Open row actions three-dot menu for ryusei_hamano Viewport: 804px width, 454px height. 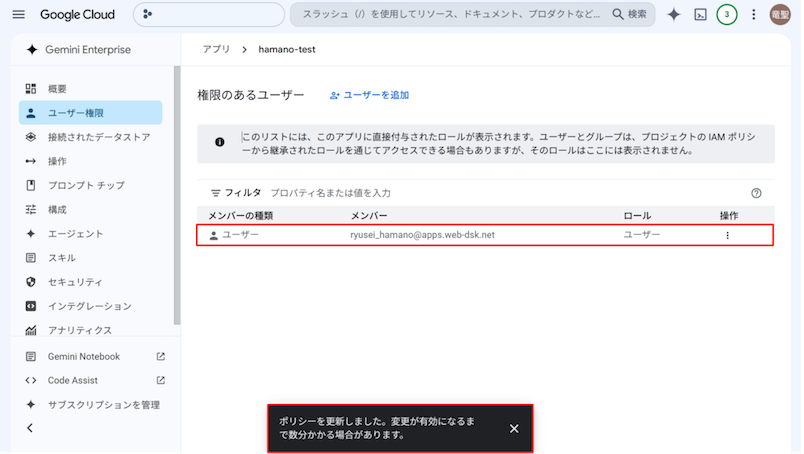[x=727, y=235]
